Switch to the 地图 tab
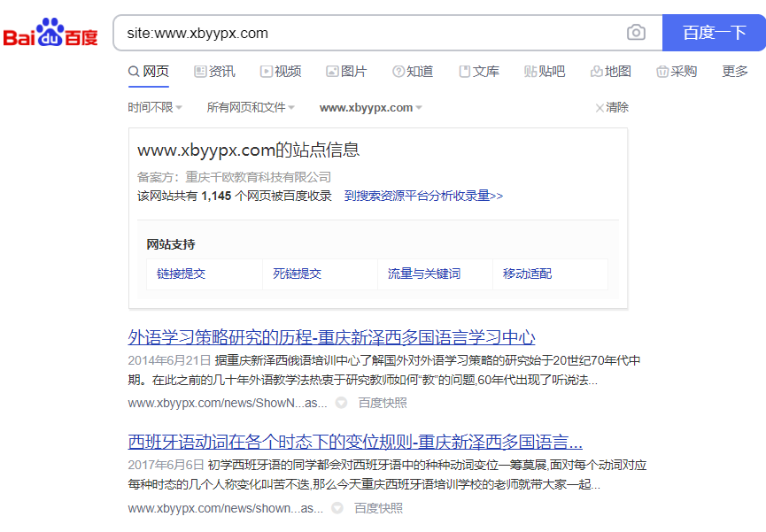 click(611, 72)
